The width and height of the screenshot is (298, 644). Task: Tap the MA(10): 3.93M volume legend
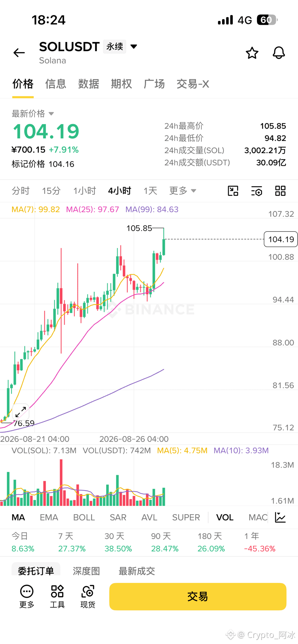point(241,451)
